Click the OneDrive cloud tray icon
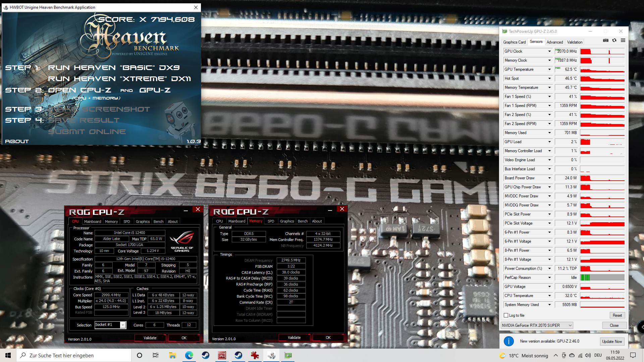 (572, 355)
